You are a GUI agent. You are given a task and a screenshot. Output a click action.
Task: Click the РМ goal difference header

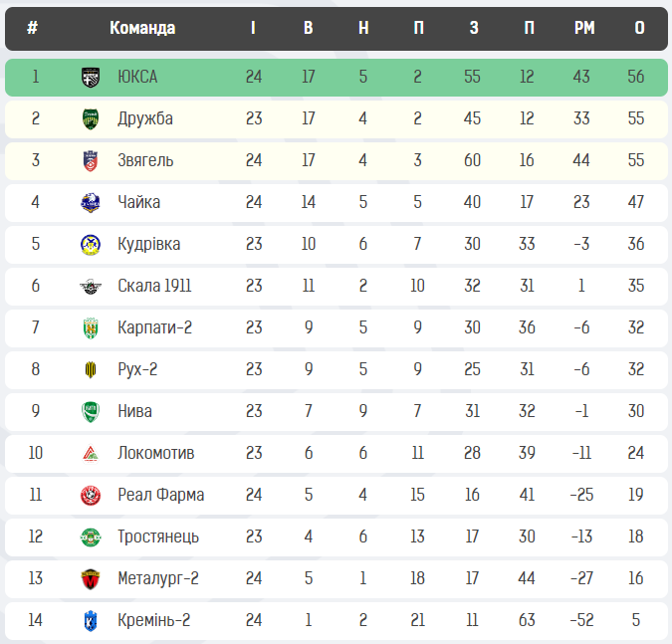pos(584,28)
